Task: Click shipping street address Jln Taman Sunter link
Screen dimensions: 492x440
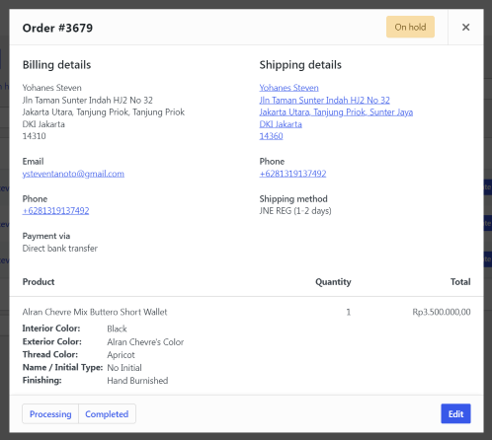Action: 325,100
